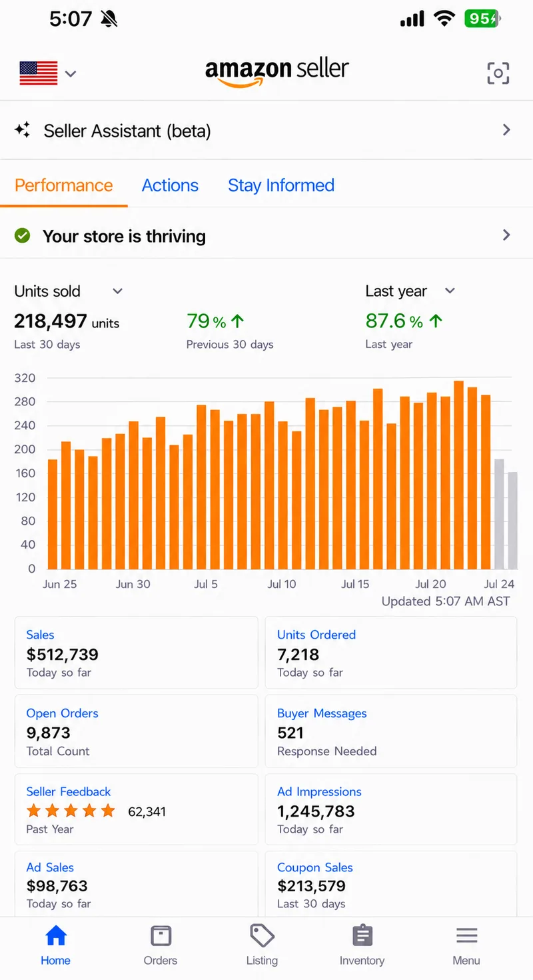533x980 pixels.
Task: Tap the US flag marketplace icon
Action: (39, 73)
